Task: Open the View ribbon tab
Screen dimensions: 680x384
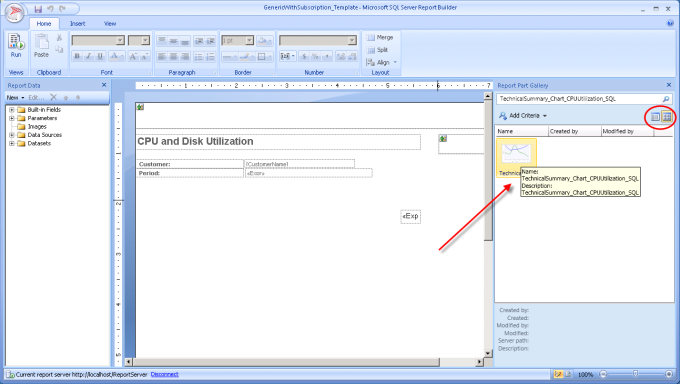Action: (110, 23)
